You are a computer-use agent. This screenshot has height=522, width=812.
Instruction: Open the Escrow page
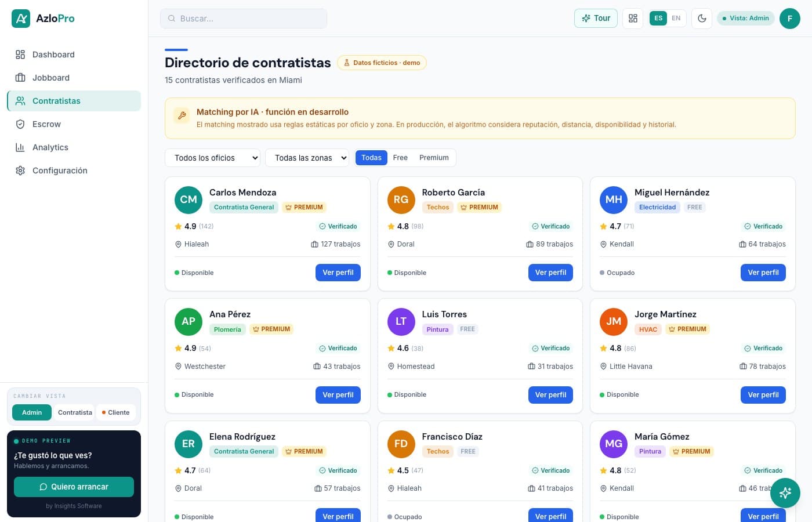(x=74, y=124)
